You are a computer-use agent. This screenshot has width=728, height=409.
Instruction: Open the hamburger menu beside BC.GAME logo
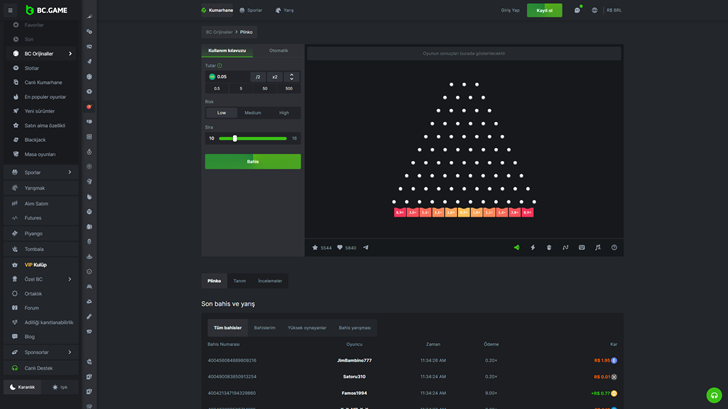pyautogui.click(x=10, y=10)
